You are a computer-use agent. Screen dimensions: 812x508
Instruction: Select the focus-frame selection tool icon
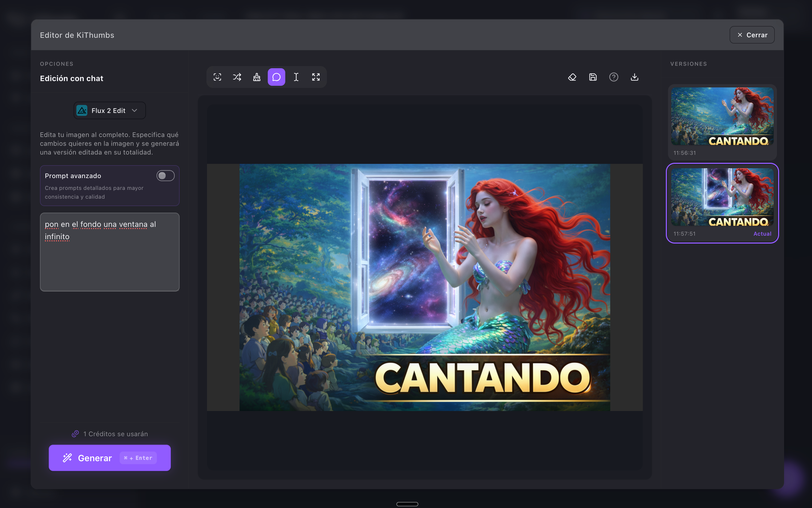[x=217, y=77]
